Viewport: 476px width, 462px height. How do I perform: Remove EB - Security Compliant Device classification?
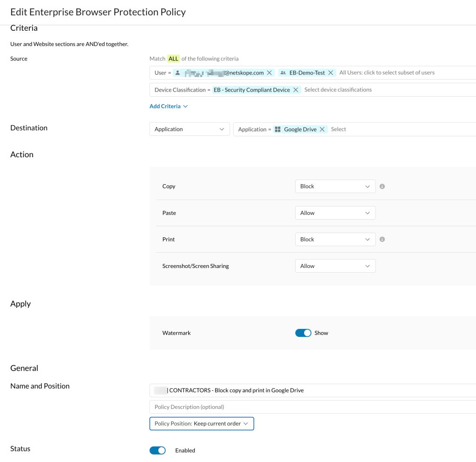coord(295,90)
